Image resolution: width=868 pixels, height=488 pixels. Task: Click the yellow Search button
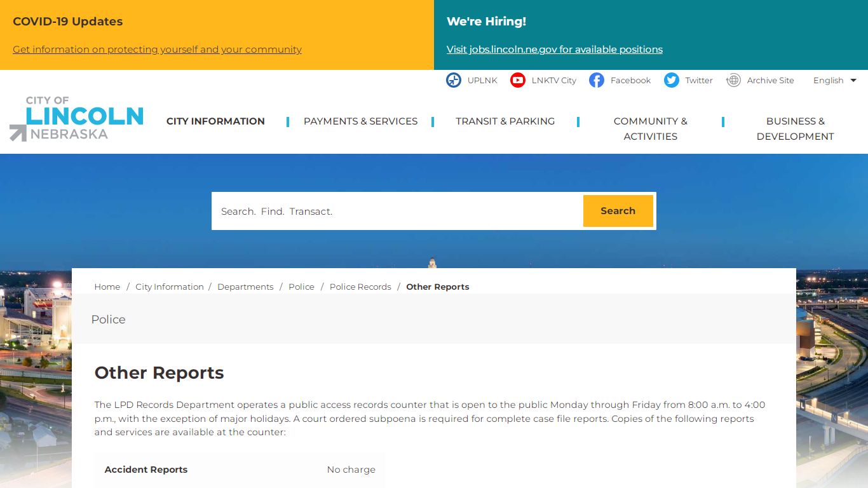(618, 211)
